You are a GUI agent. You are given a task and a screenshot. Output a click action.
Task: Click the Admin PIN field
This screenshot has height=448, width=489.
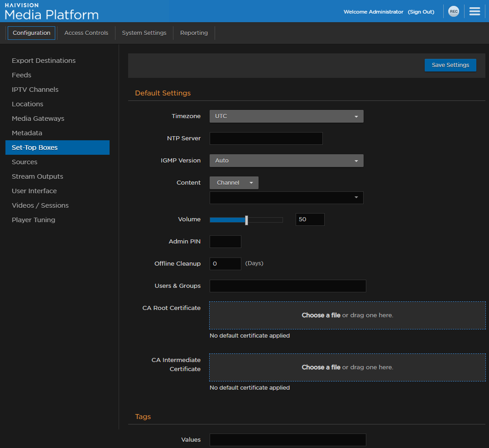click(x=225, y=242)
